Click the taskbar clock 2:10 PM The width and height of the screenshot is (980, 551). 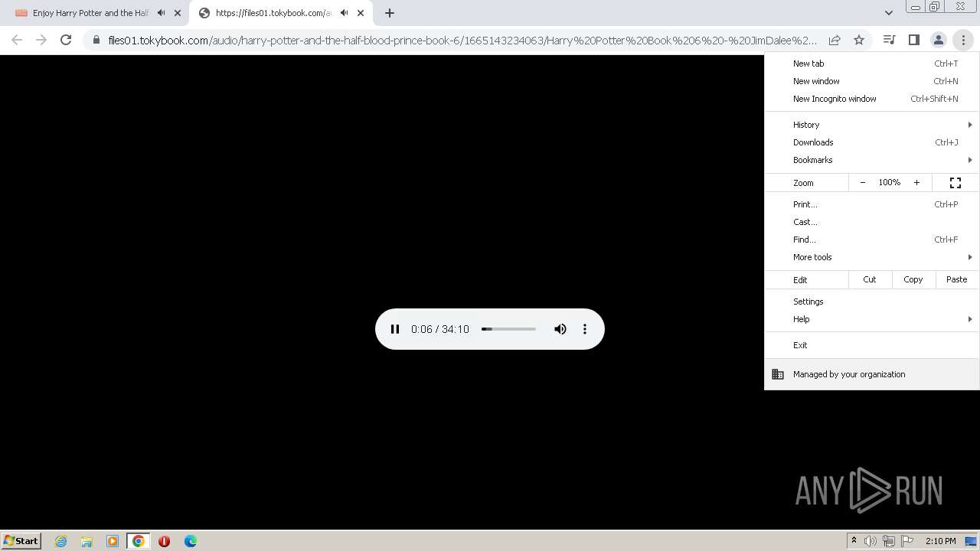click(x=940, y=541)
